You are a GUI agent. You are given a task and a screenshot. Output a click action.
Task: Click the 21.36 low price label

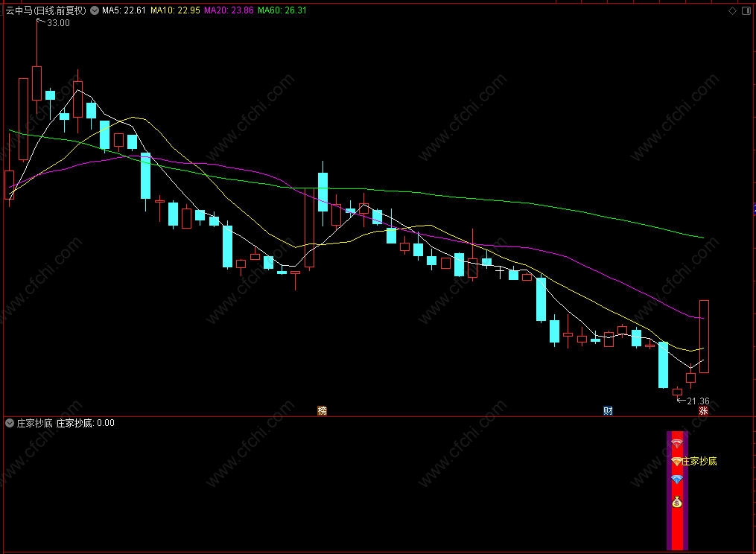tap(698, 401)
